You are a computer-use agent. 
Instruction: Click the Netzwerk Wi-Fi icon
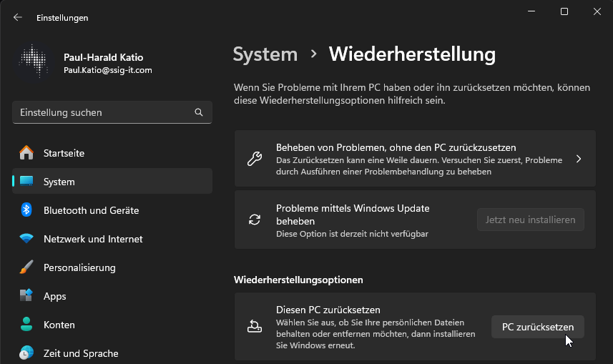[26, 238]
